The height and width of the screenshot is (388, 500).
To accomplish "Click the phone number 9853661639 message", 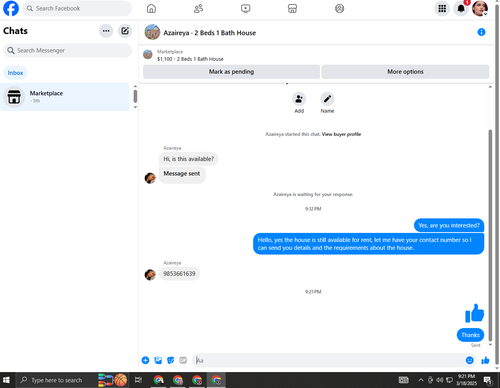I will (x=179, y=274).
